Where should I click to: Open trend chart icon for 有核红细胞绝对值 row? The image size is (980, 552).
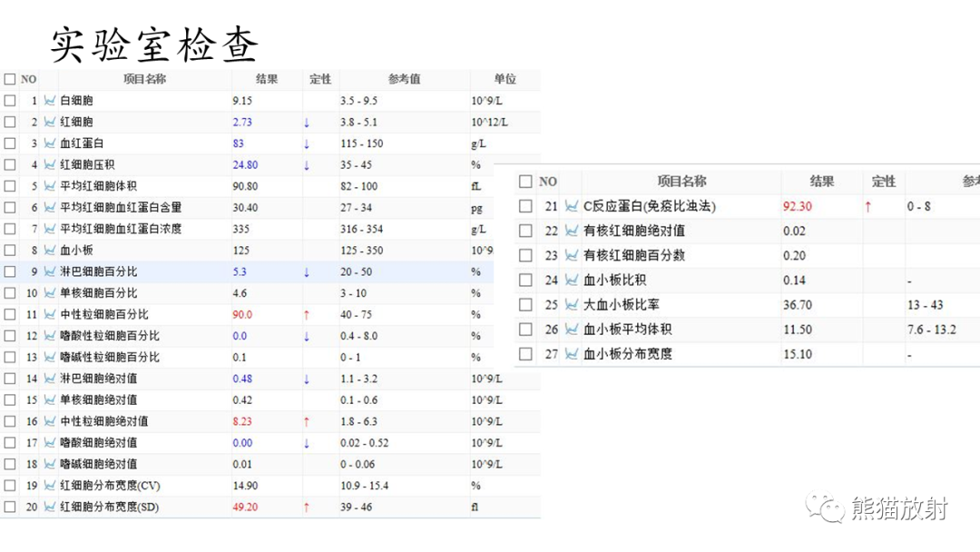(x=572, y=231)
